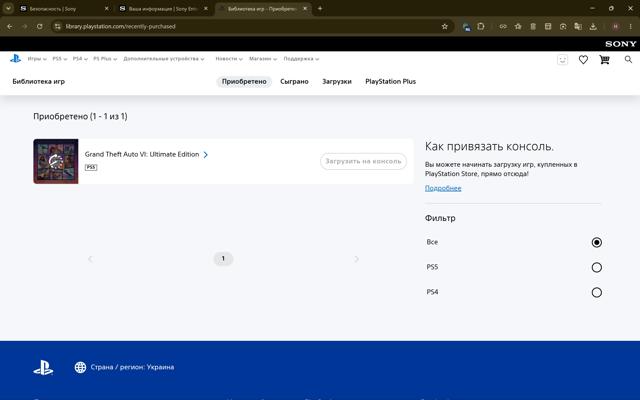Select the PS5 filter radio button
Image resolution: width=640 pixels, height=400 pixels.
(x=596, y=267)
